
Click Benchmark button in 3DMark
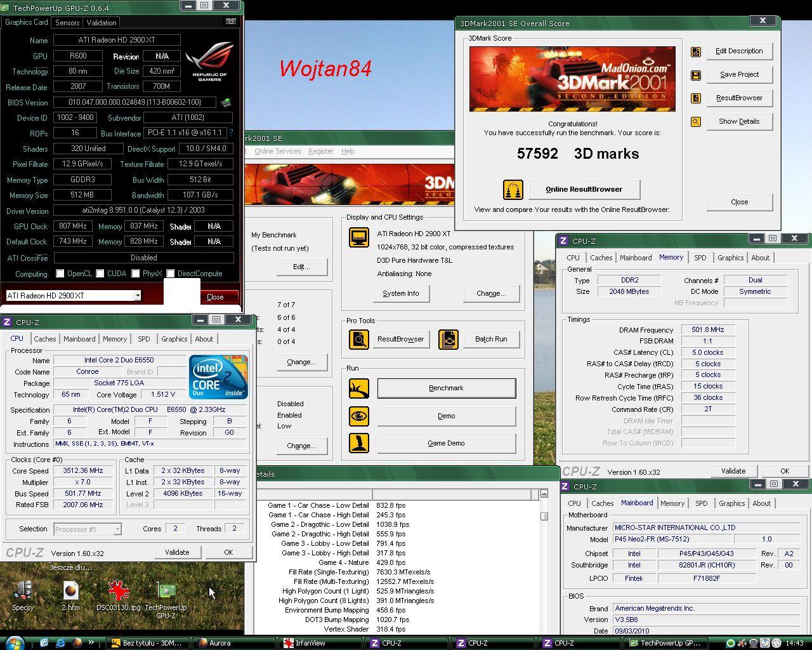pos(446,388)
